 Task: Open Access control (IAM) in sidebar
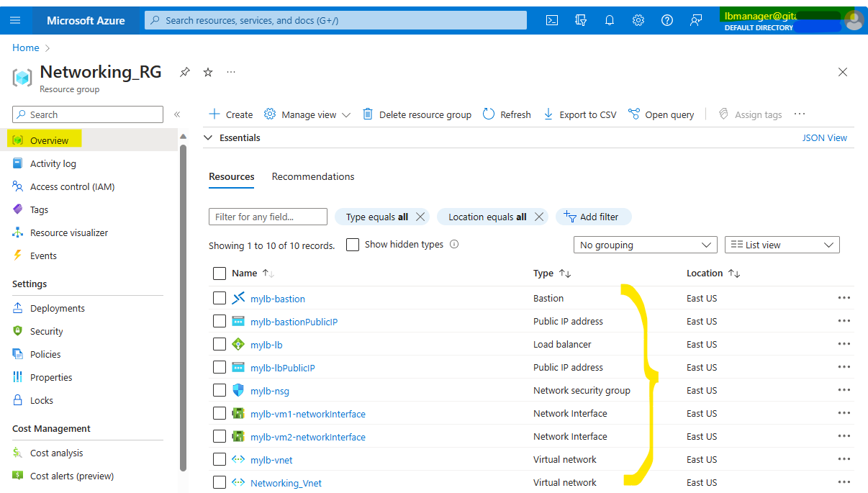coord(72,186)
